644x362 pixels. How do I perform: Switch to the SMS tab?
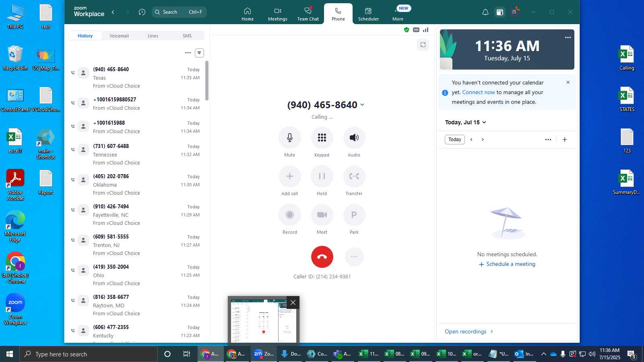tap(187, 36)
